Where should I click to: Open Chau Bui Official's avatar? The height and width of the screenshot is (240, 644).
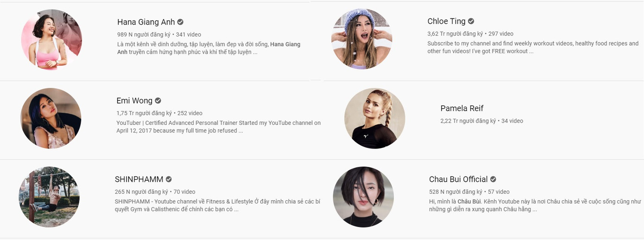pyautogui.click(x=363, y=197)
